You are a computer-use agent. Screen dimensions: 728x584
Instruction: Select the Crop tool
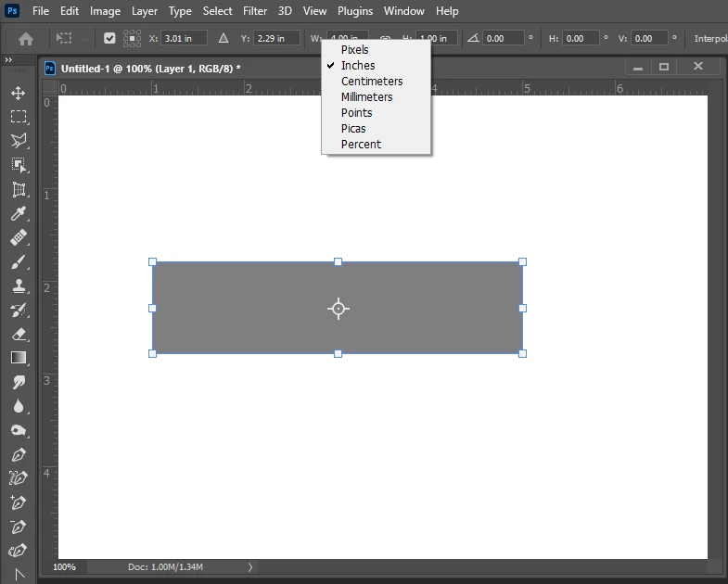coord(19,189)
